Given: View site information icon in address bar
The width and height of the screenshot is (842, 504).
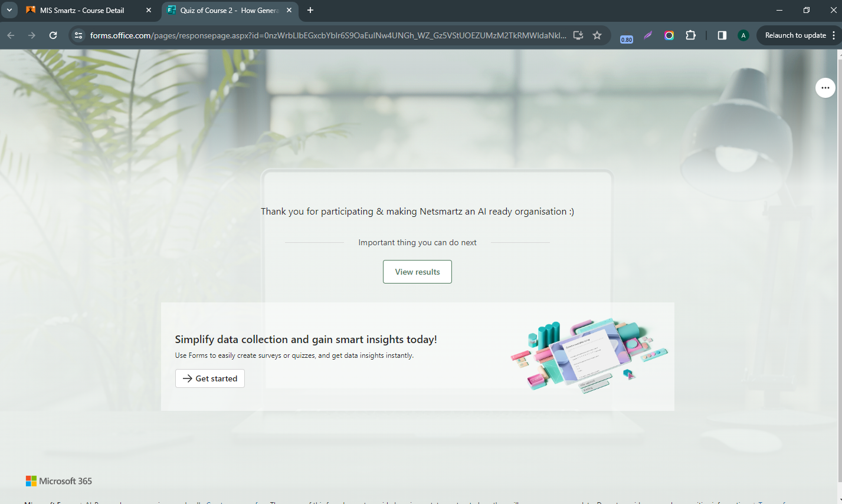Looking at the screenshot, I should [x=78, y=35].
